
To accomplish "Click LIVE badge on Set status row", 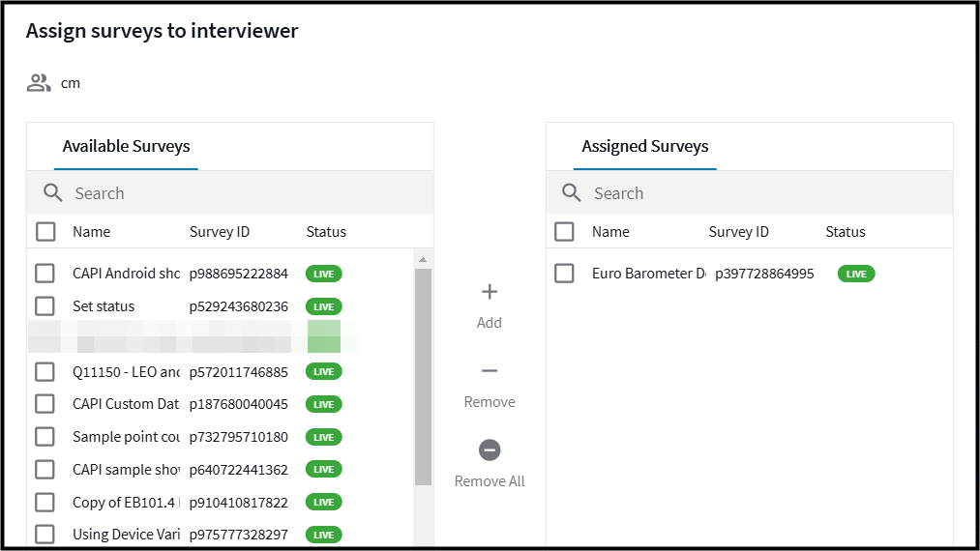I will pos(324,306).
